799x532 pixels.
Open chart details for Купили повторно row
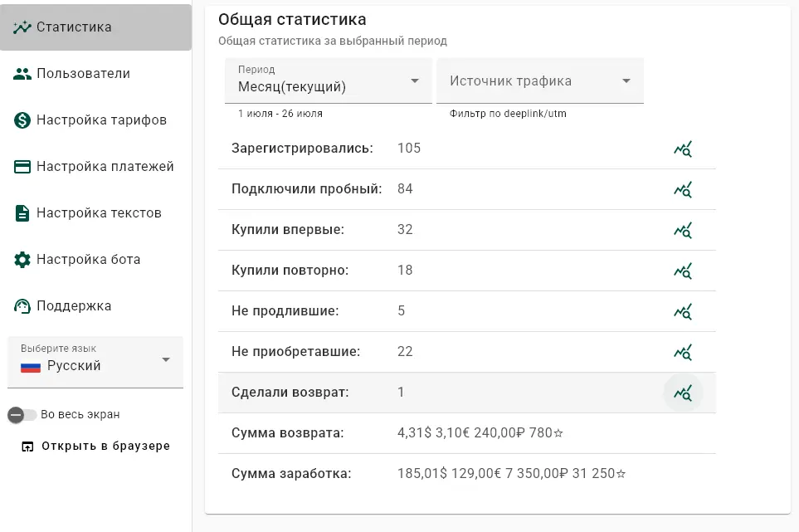coord(683,271)
